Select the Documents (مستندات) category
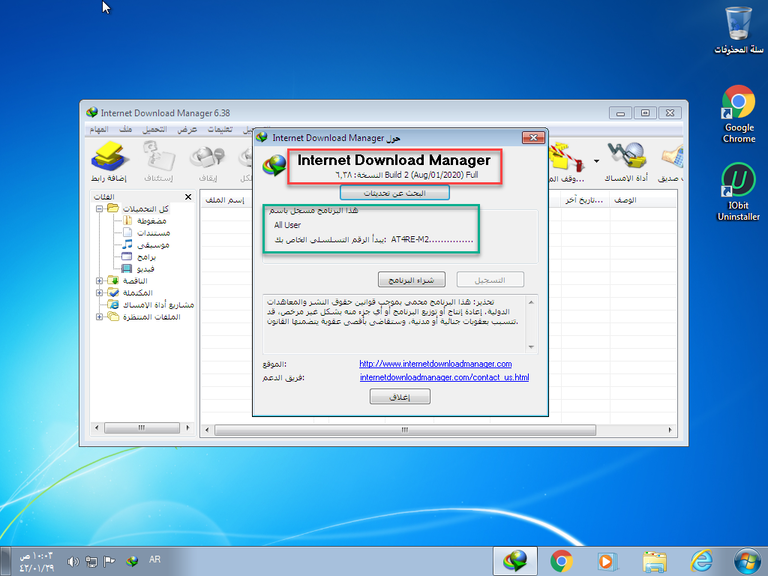Screen dimensions: 768x576 tap(146, 233)
